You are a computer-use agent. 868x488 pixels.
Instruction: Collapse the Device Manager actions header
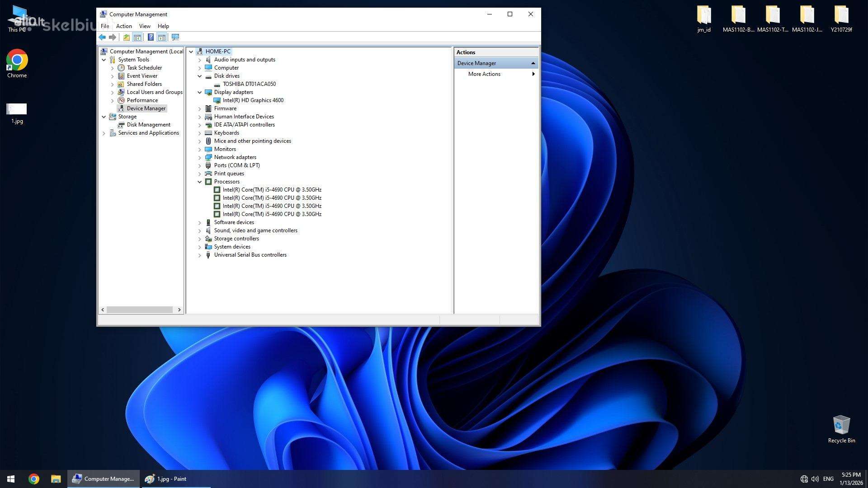533,63
